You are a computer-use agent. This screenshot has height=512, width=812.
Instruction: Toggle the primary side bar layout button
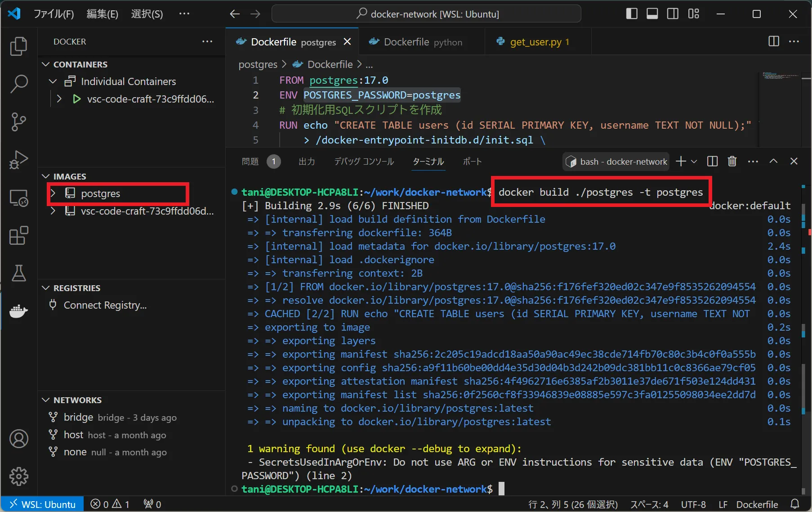[632, 14]
